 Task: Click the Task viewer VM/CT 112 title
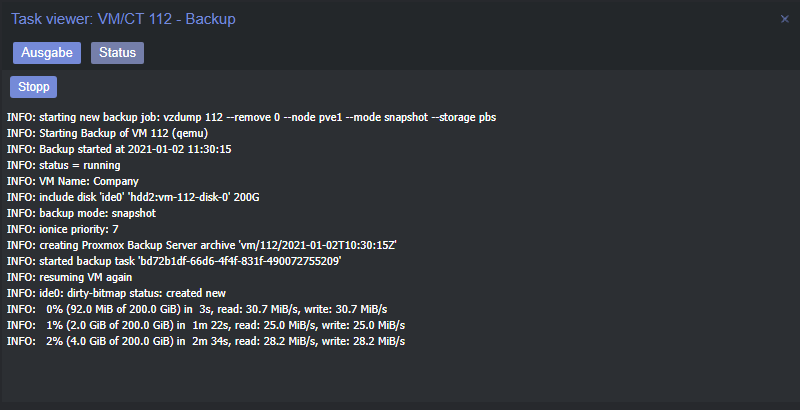123,19
